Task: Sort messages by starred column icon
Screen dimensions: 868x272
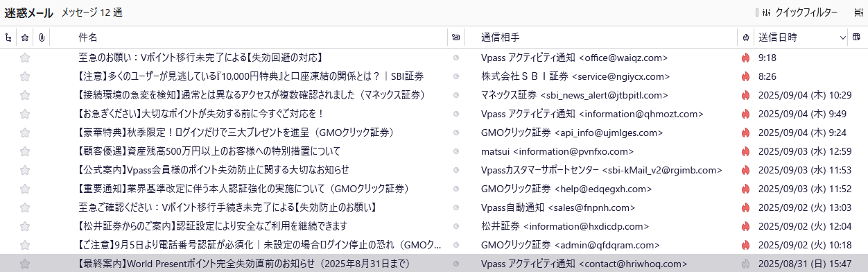Action: tap(25, 37)
